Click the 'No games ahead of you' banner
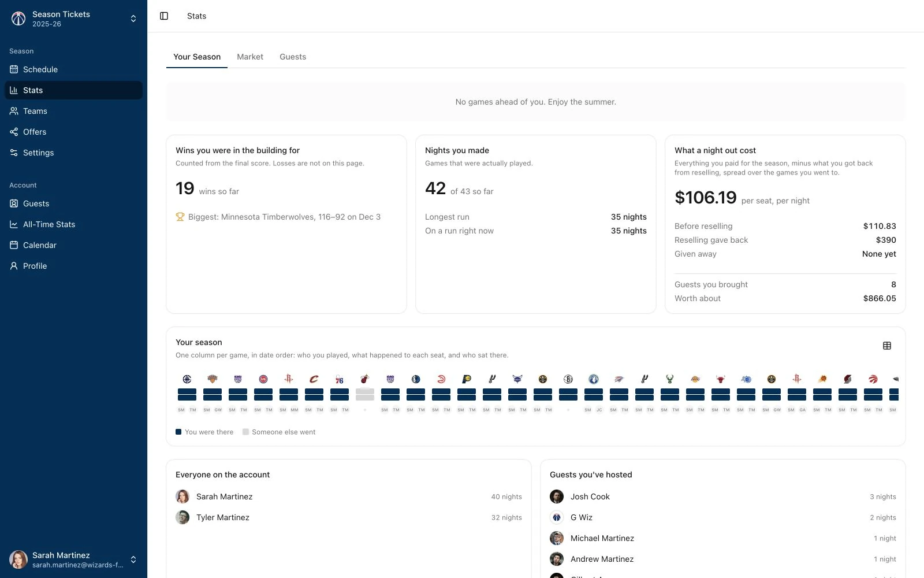This screenshot has width=924, height=578. 536,102
